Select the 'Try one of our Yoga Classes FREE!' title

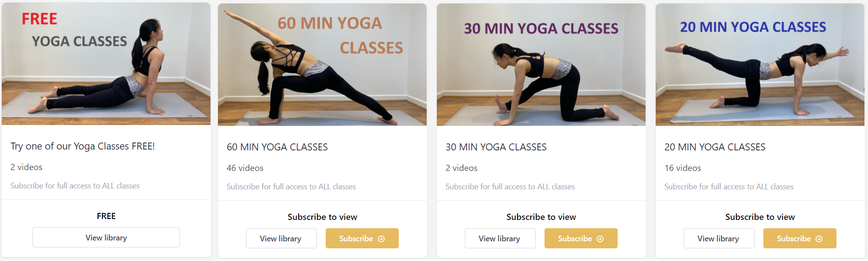pyautogui.click(x=83, y=146)
